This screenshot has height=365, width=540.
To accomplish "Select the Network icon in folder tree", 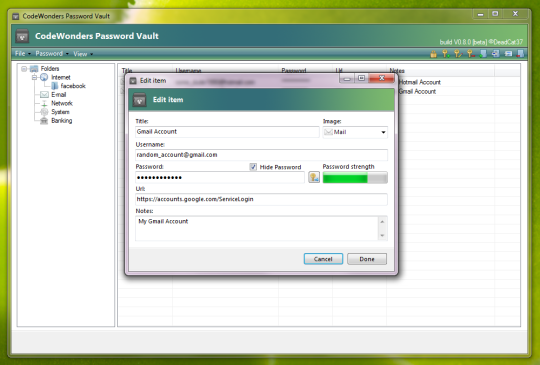I will 44,103.
